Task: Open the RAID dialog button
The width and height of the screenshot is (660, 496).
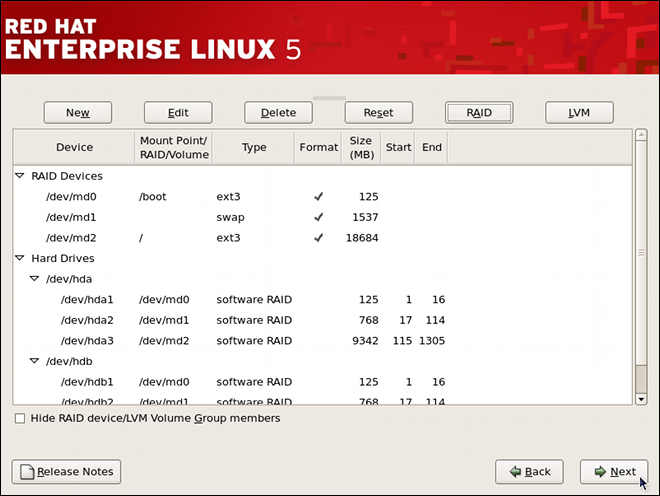Action: (479, 112)
